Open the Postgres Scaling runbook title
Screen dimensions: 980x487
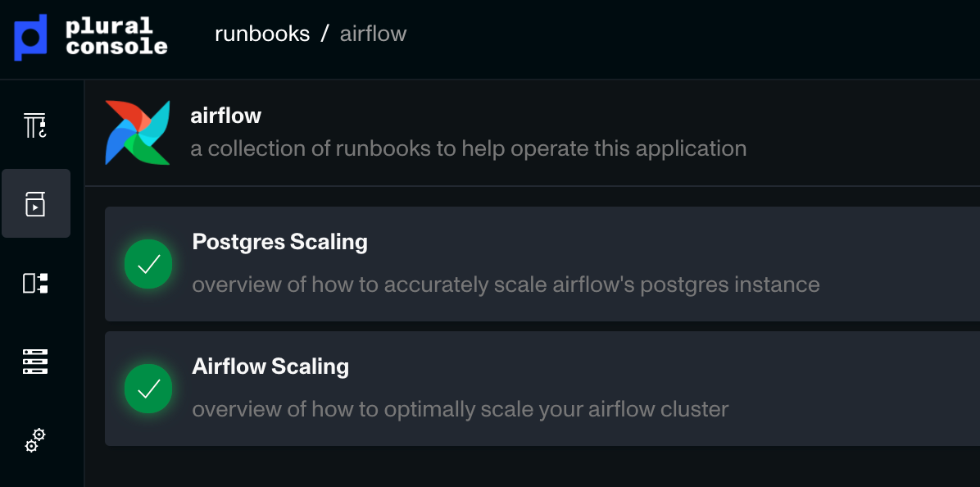[280, 243]
